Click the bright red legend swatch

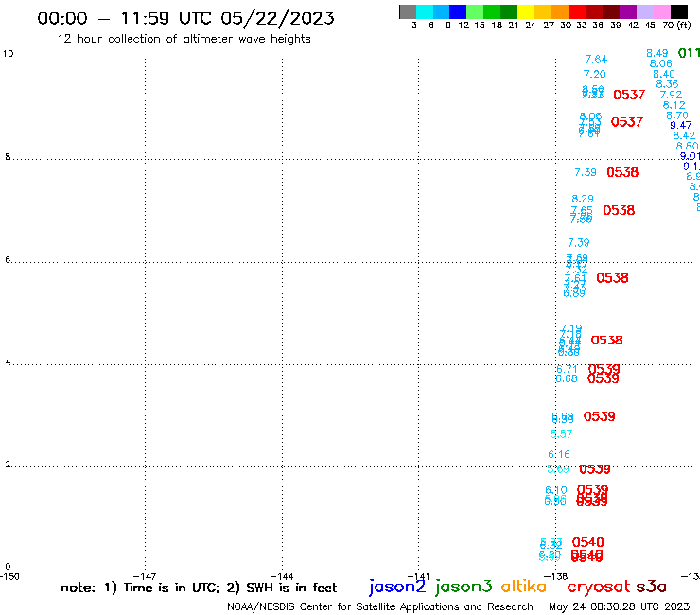577,11
